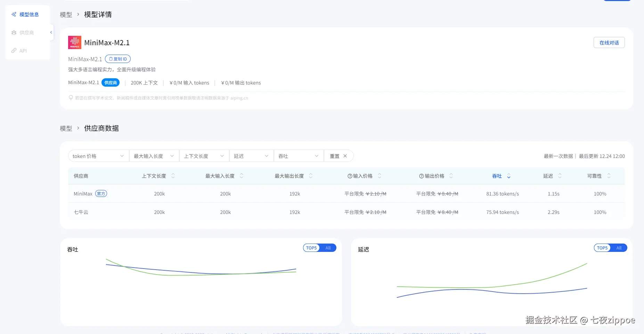
Task: Click the ¥0/M 输出 tokens label
Action: coord(241,83)
